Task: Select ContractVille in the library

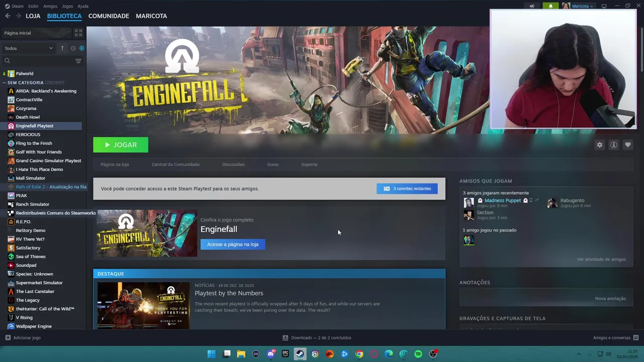Action: click(x=29, y=100)
